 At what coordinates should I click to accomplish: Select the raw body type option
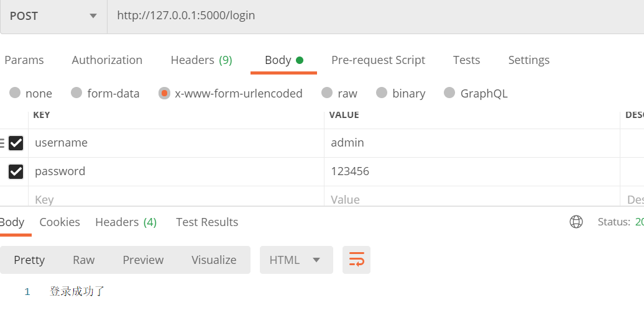pyautogui.click(x=327, y=93)
